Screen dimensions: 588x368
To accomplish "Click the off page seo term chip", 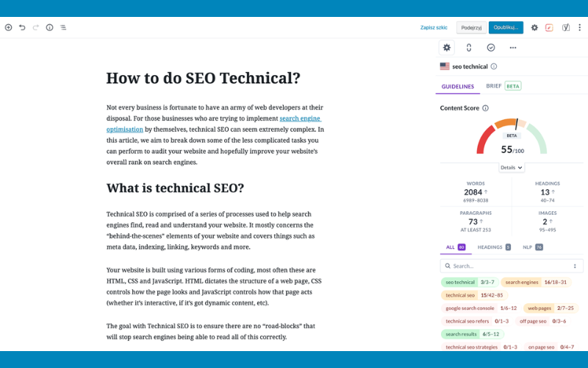I will [542, 321].
